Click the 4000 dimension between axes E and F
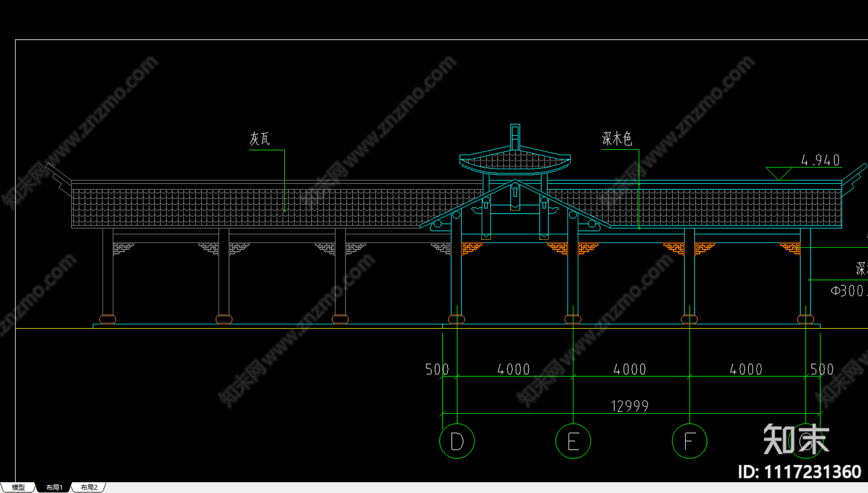Viewport: 868px width, 493px height. 629,369
